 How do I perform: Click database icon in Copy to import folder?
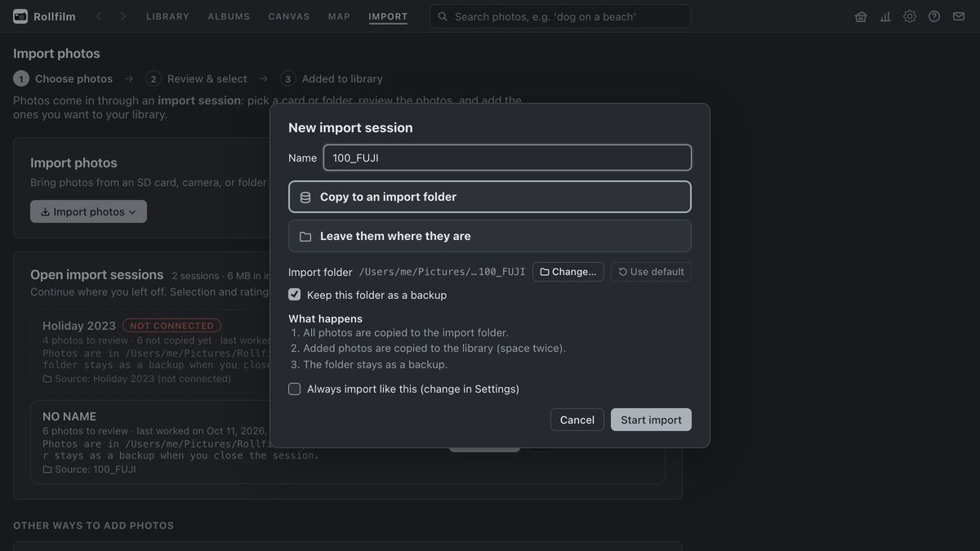tap(305, 197)
